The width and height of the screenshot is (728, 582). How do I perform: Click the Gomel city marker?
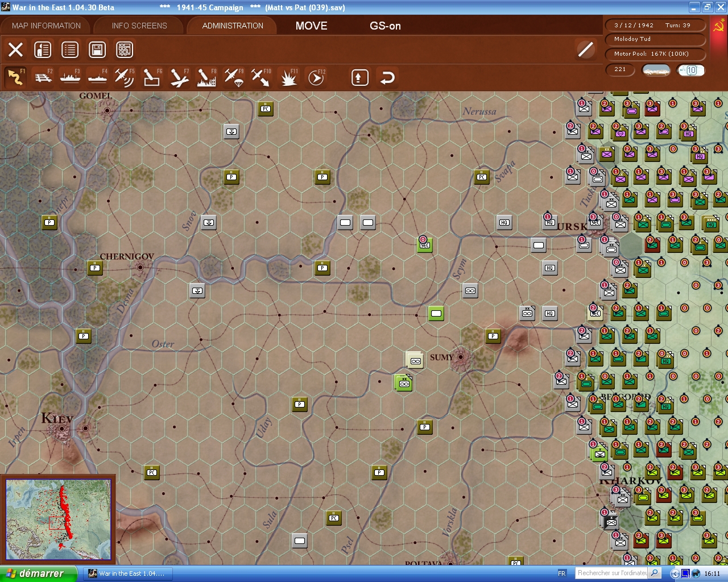pyautogui.click(x=107, y=110)
